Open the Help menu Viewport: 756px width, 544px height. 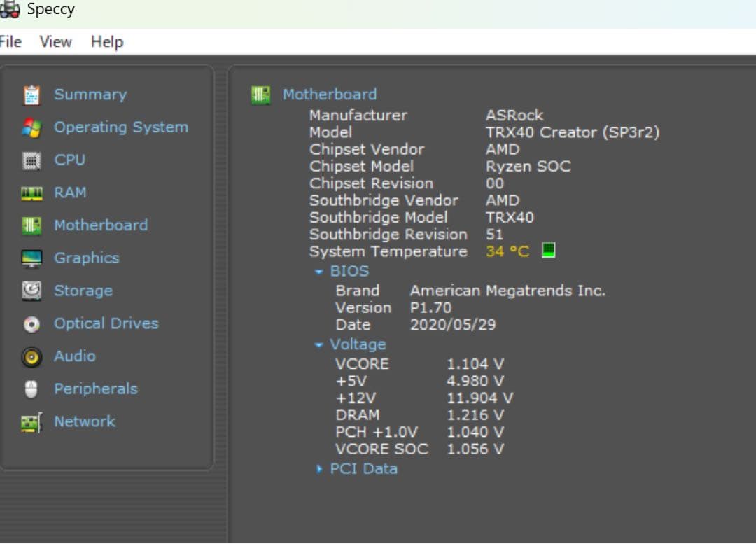[107, 42]
